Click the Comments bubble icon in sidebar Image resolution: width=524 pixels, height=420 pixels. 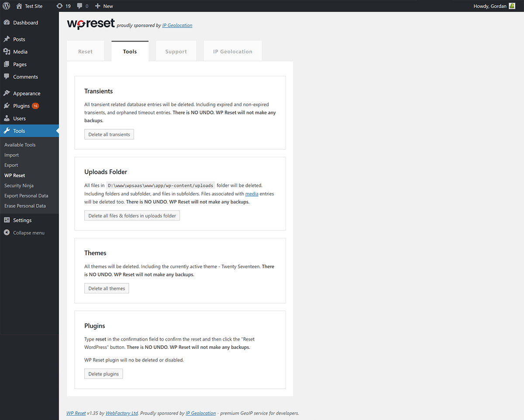click(7, 77)
